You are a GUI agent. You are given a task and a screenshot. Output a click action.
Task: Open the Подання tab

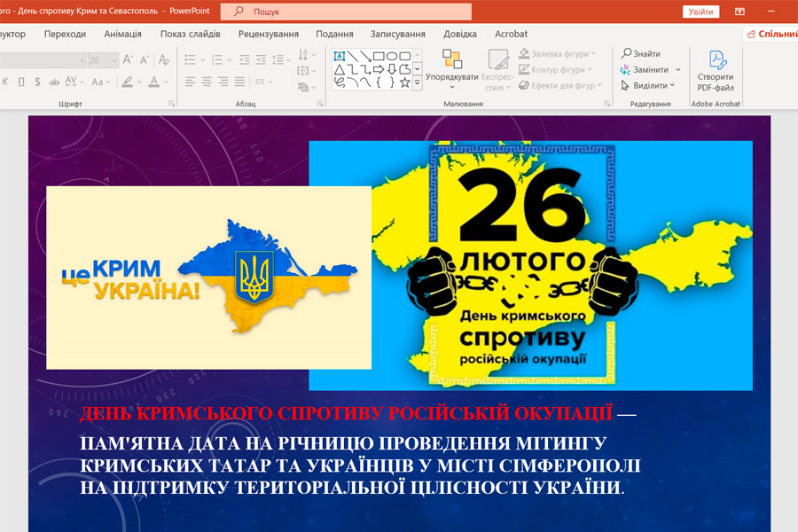[x=334, y=34]
